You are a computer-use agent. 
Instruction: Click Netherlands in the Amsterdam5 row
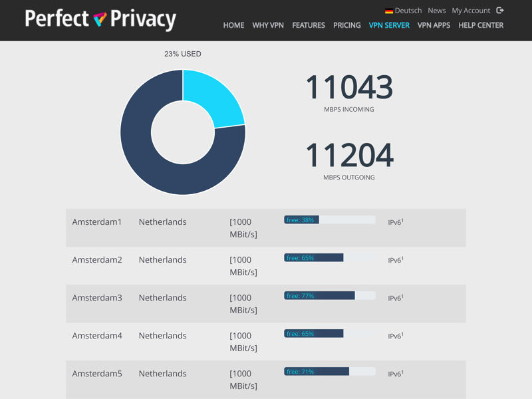pyautogui.click(x=162, y=374)
